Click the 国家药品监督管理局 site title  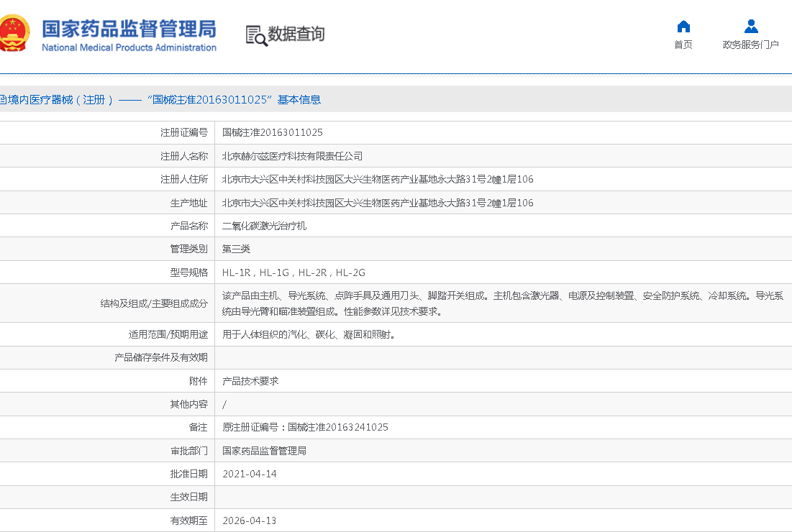129,30
